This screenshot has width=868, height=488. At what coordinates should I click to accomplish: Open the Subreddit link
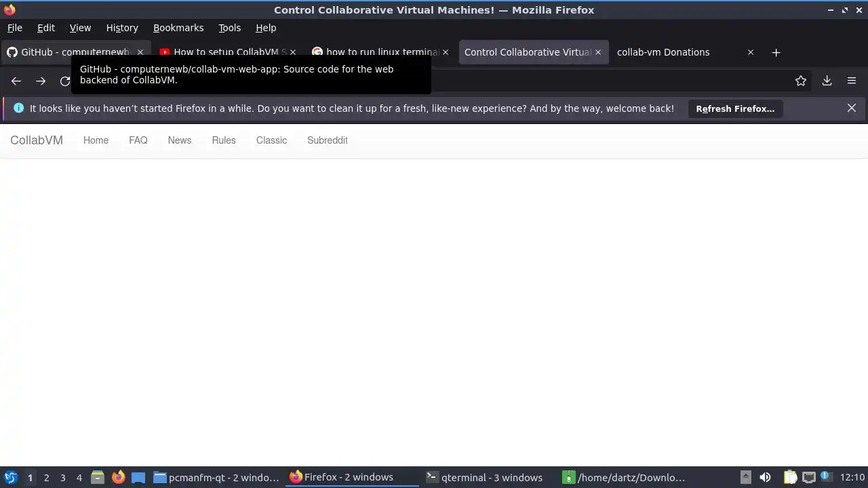tap(328, 140)
